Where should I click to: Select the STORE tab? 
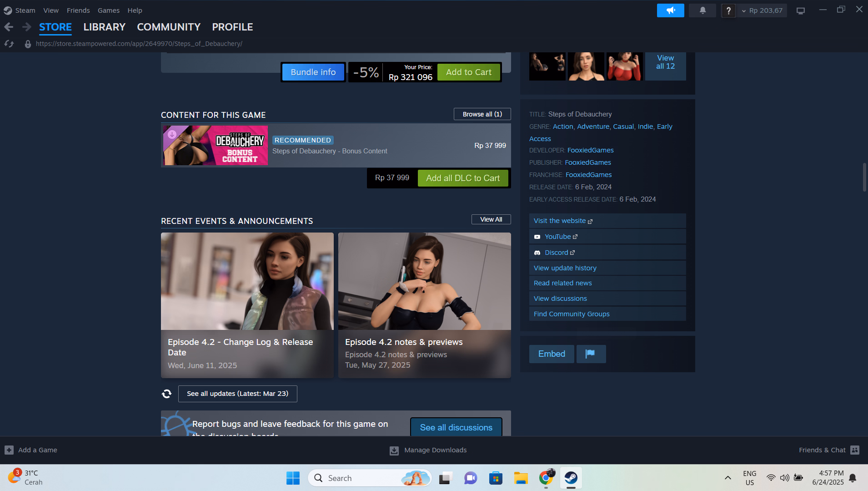(55, 27)
